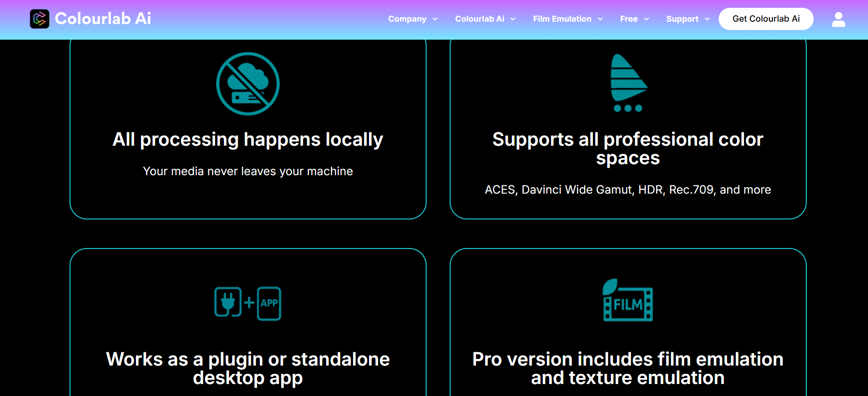Click the 'Supports all professional color spaces' heading
The width and height of the screenshot is (868, 396).
pos(628,148)
